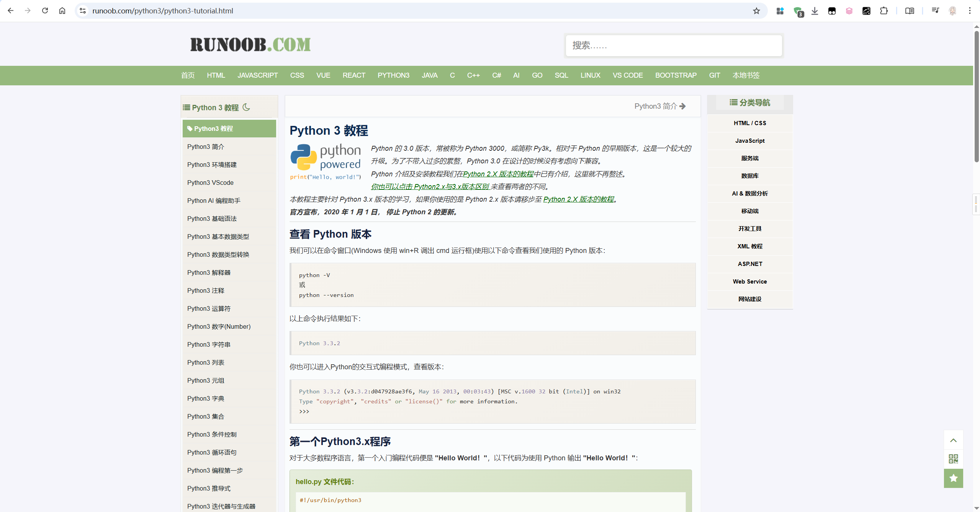Image resolution: width=980 pixels, height=512 pixels.
Task: Open Chrome three-dot menu
Action: [x=970, y=11]
